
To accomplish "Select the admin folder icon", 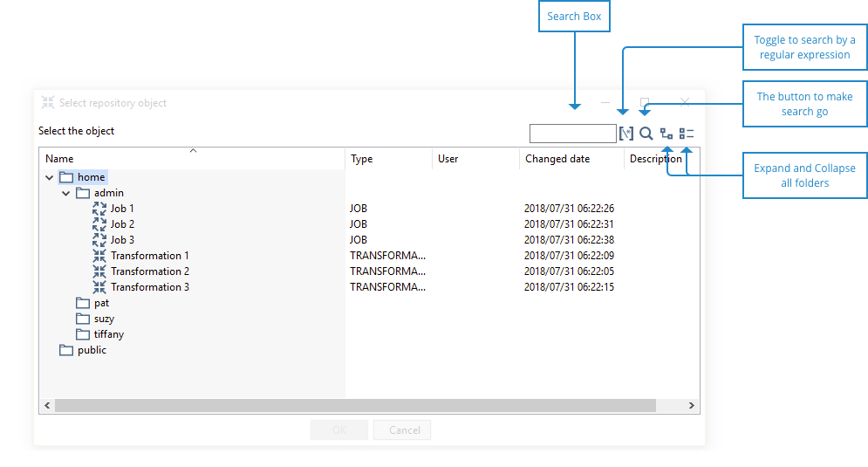I will pyautogui.click(x=83, y=193).
